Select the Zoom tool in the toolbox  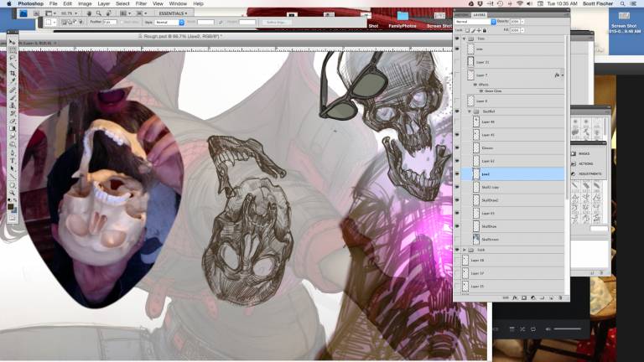tap(12, 192)
